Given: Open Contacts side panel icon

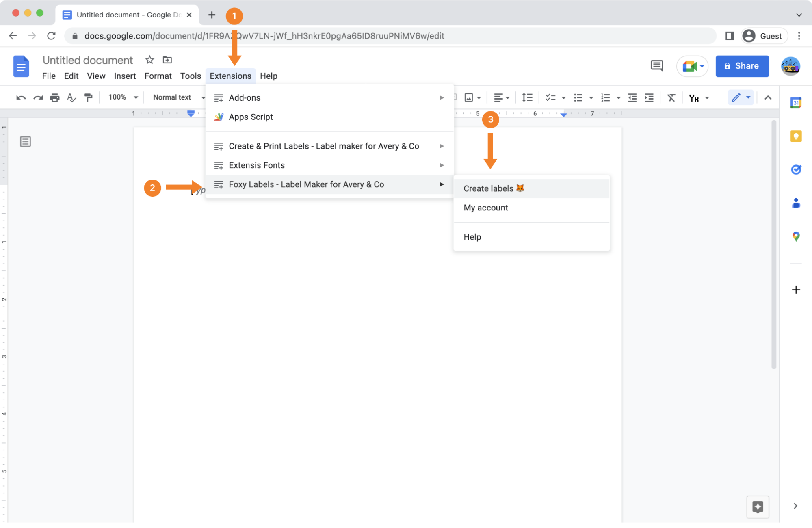Looking at the screenshot, I should tap(796, 203).
